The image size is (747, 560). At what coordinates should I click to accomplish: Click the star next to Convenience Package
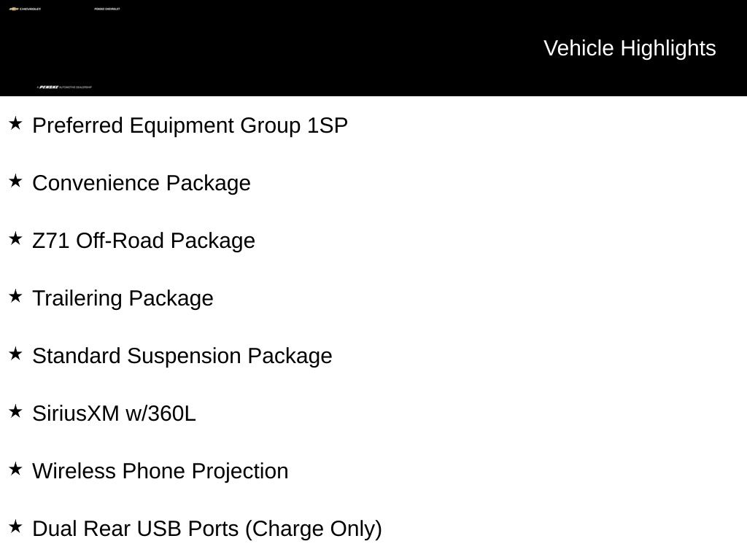(16, 181)
